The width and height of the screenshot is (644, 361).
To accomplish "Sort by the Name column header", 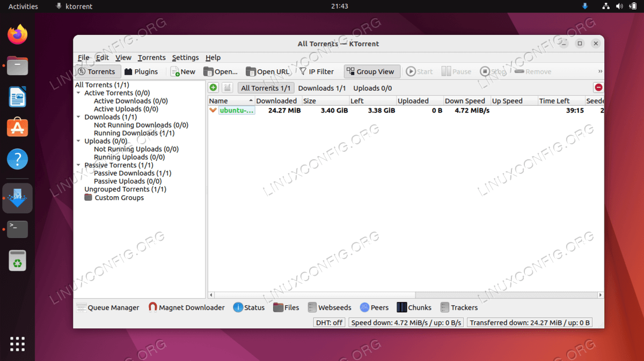I will click(231, 101).
